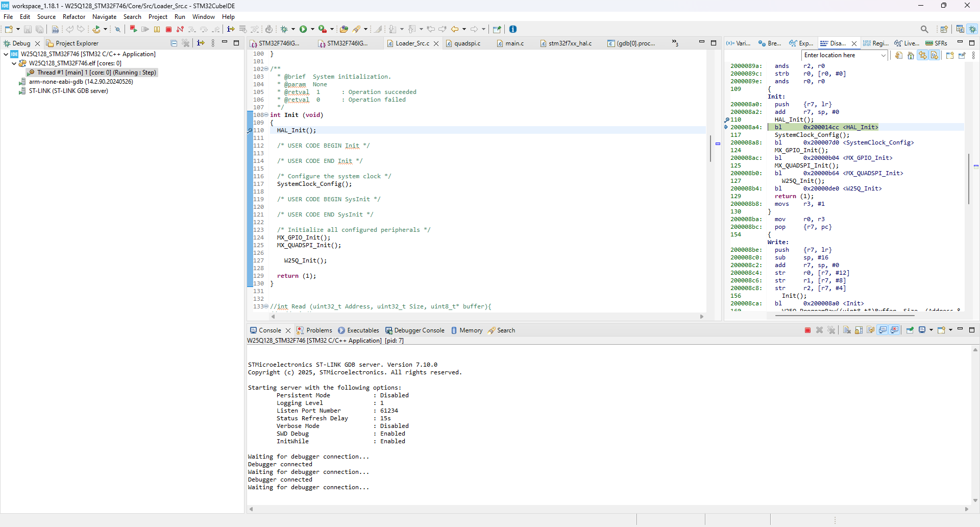Screen dimensions: 980x527
Task: Switch to the Memory tab
Action: click(x=471, y=330)
